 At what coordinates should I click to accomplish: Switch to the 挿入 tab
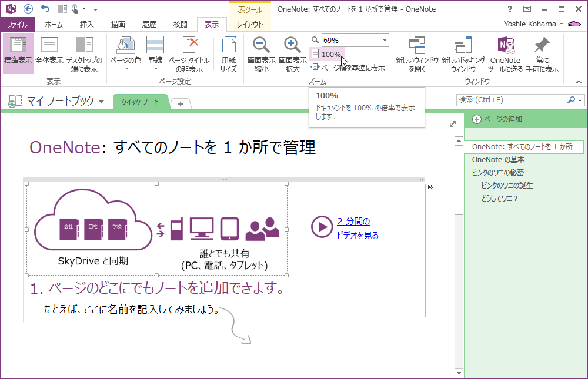pyautogui.click(x=86, y=24)
